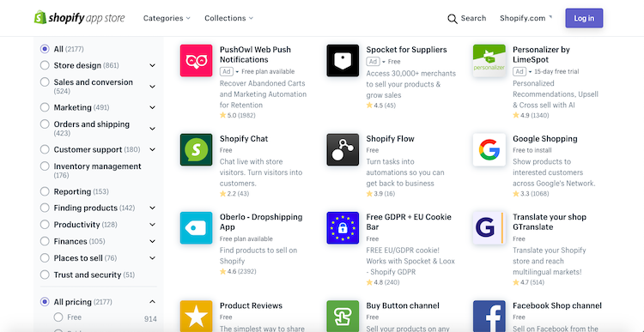This screenshot has height=332, width=644.
Task: Expand the Orders and shipping chevron
Action: 152,129
